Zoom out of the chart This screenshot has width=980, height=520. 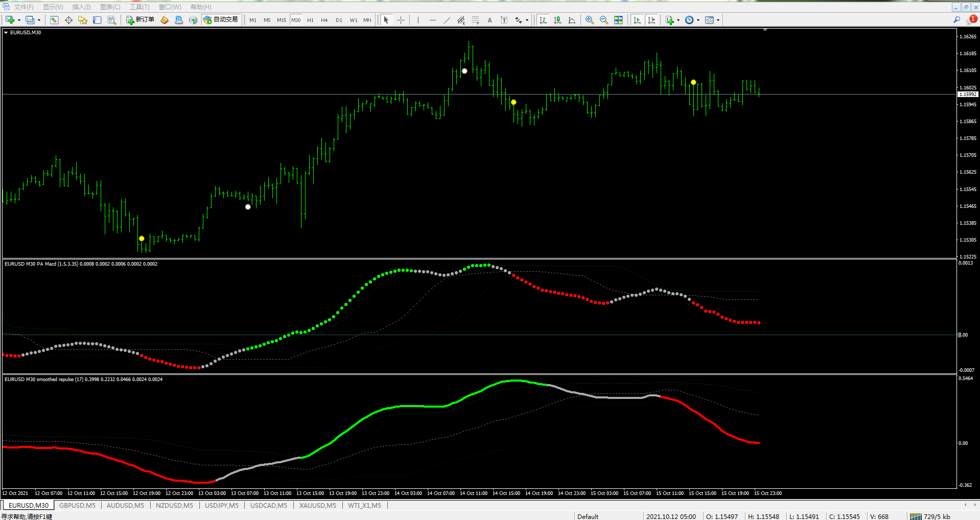point(604,20)
